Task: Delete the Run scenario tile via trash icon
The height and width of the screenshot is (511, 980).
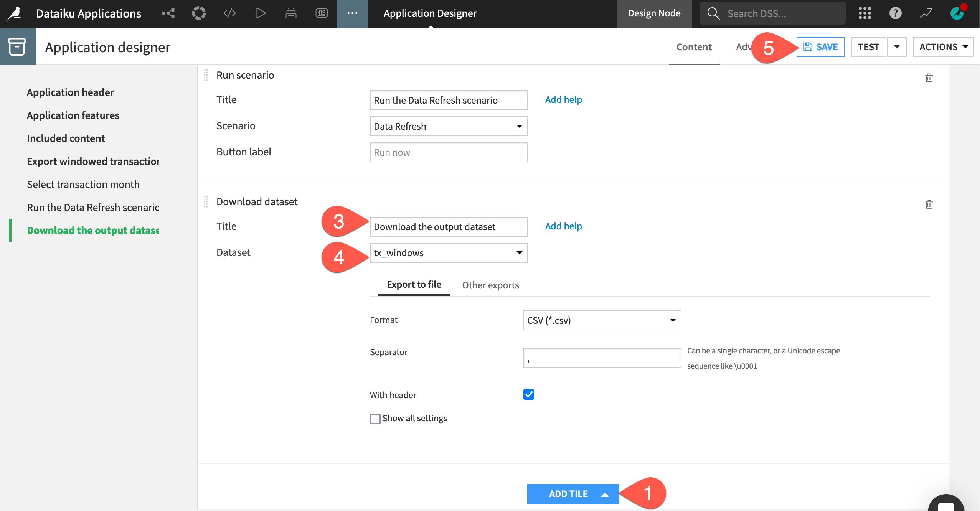Action: [x=929, y=78]
